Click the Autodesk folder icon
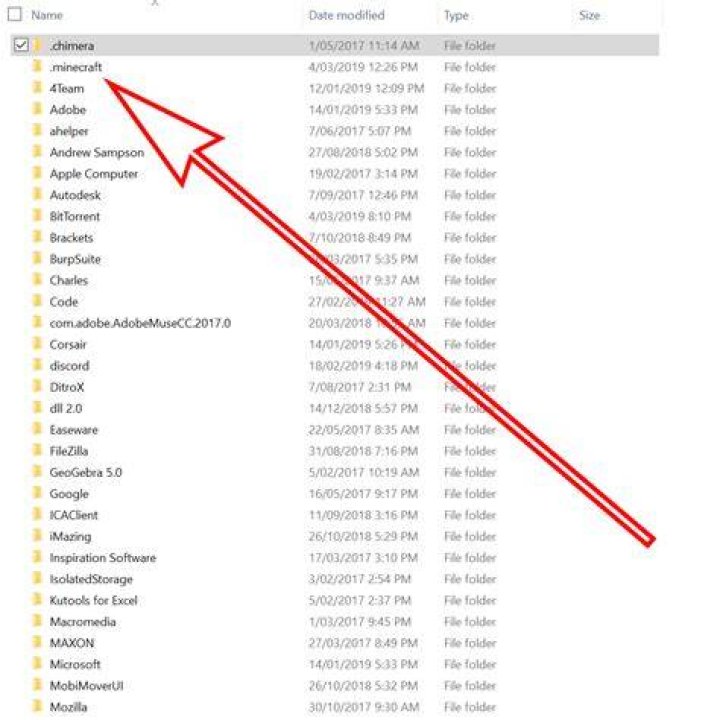The image size is (720, 720). (38, 195)
